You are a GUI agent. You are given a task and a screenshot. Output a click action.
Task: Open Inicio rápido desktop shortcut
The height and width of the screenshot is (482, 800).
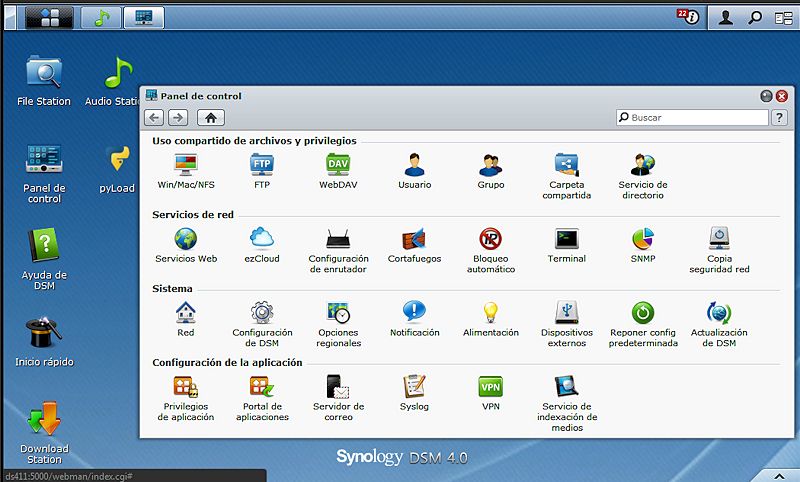pyautogui.click(x=44, y=342)
